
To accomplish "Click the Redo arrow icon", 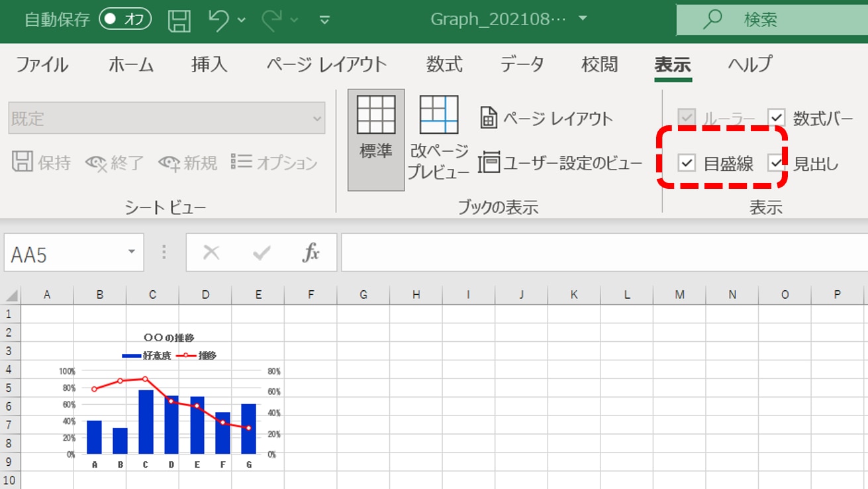I will tap(272, 20).
